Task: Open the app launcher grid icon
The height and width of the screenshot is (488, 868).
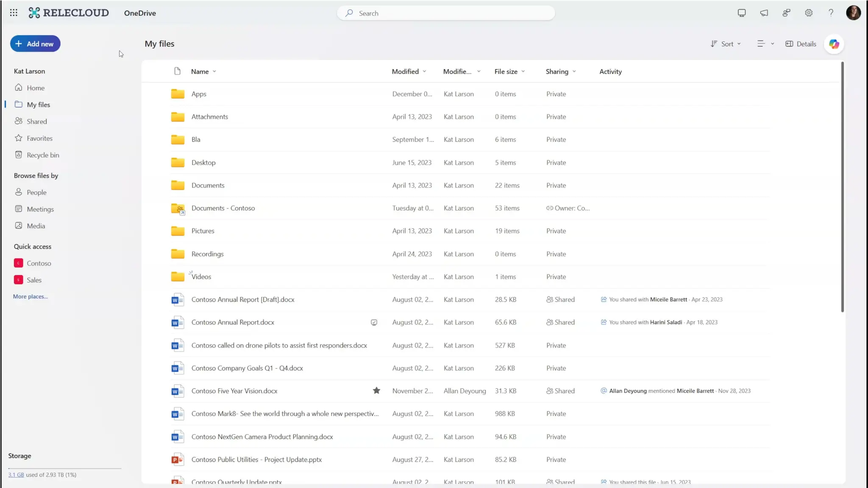Action: (x=14, y=13)
